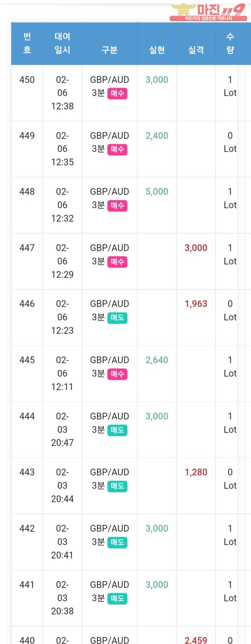Click the 매수 badge in row 449
The width and height of the screenshot is (251, 644).
point(117,149)
